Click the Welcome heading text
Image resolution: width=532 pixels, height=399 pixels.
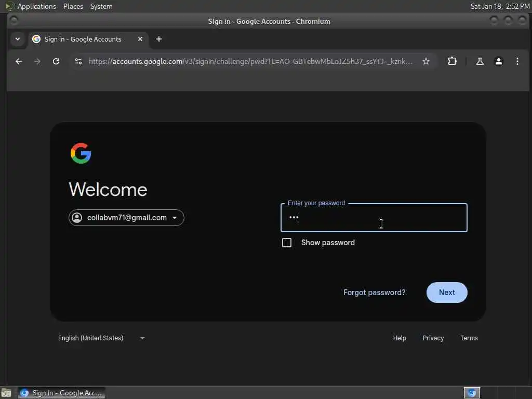tap(108, 189)
